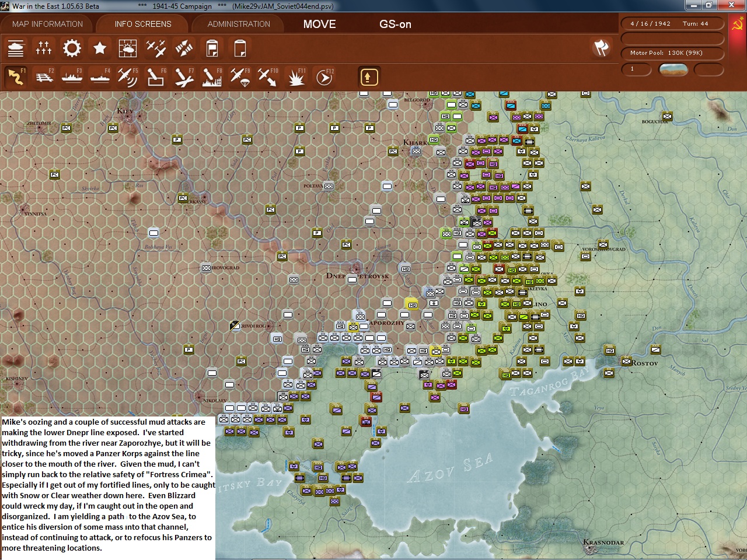
Task: Click the GS-on indicator
Action: tap(395, 24)
